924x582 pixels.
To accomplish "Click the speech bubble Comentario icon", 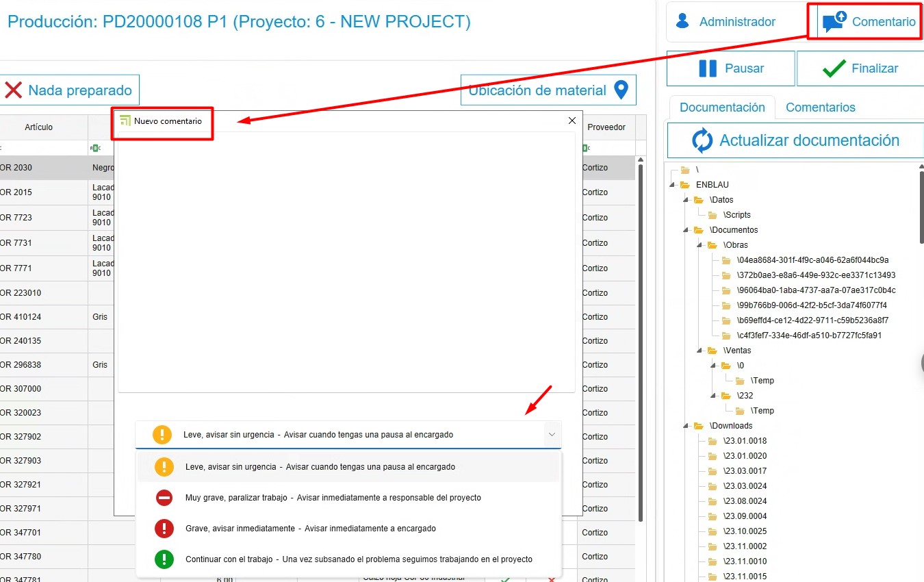I will [x=834, y=22].
